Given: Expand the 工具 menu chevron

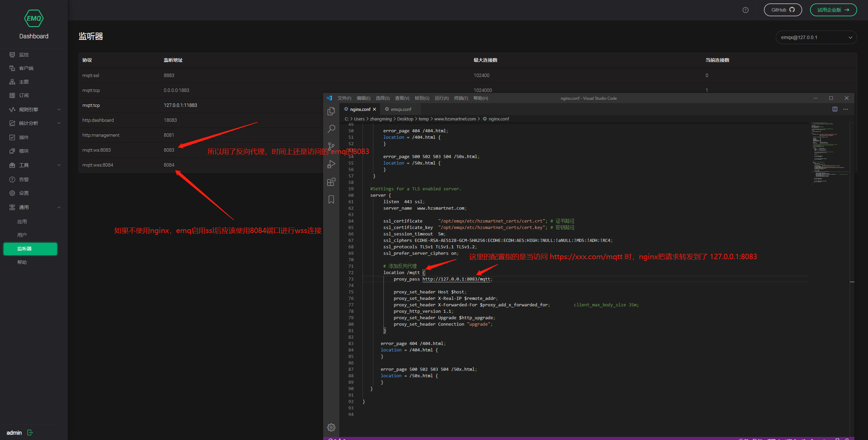Looking at the screenshot, I should 59,165.
